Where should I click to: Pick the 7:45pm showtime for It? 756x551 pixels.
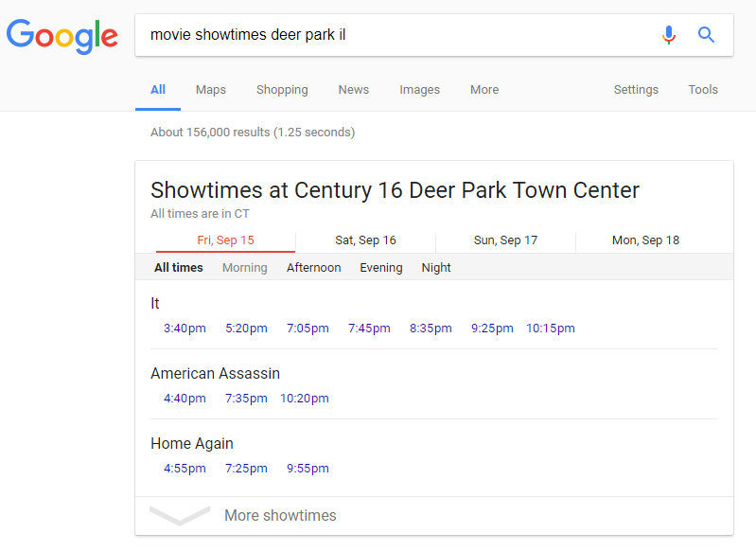click(369, 329)
